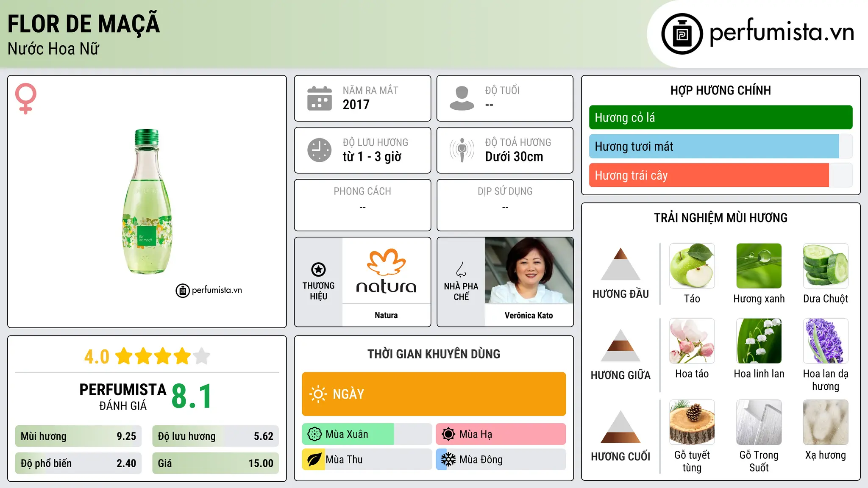Click the person icon beside Độ Tuổi
Screen dimensions: 868x488
click(462, 98)
